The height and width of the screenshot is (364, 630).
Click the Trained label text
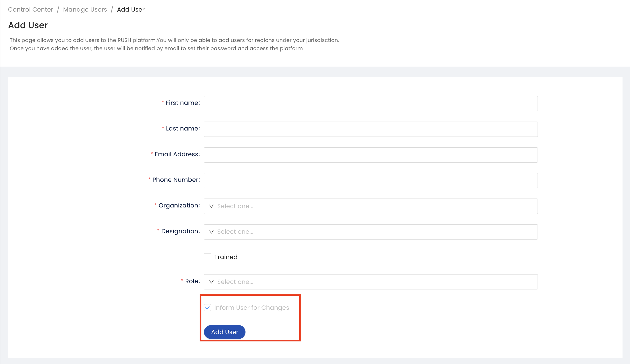[226, 257]
